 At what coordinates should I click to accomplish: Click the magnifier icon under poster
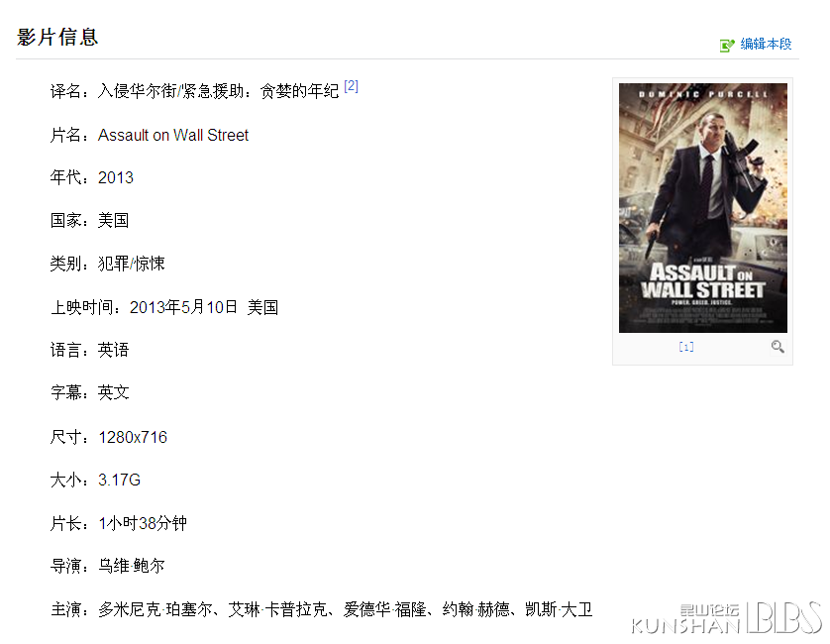pyautogui.click(x=778, y=347)
